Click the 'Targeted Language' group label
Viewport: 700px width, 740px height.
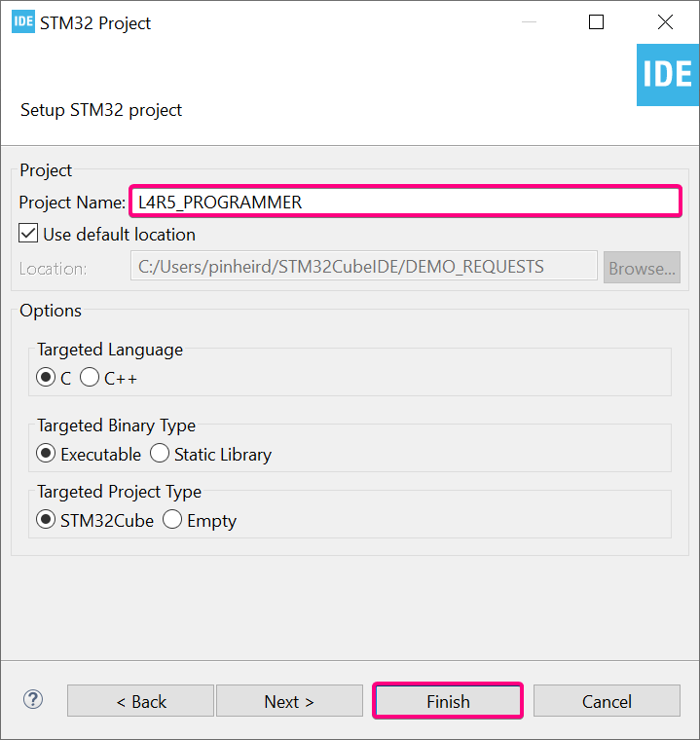[x=110, y=350]
